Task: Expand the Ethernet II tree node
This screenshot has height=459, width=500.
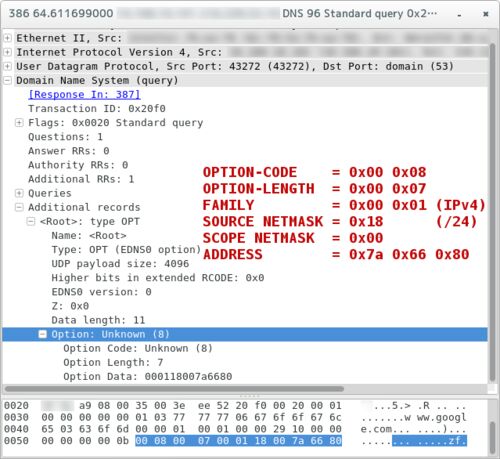Action: click(7, 38)
